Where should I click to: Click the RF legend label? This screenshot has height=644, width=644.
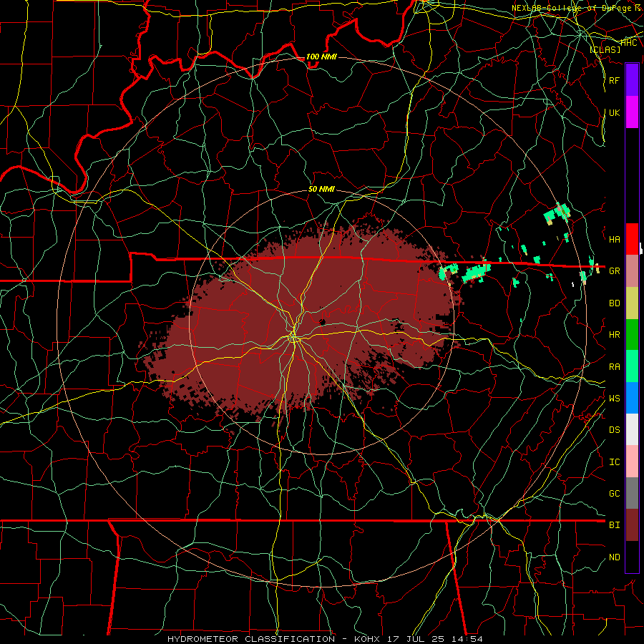point(615,80)
